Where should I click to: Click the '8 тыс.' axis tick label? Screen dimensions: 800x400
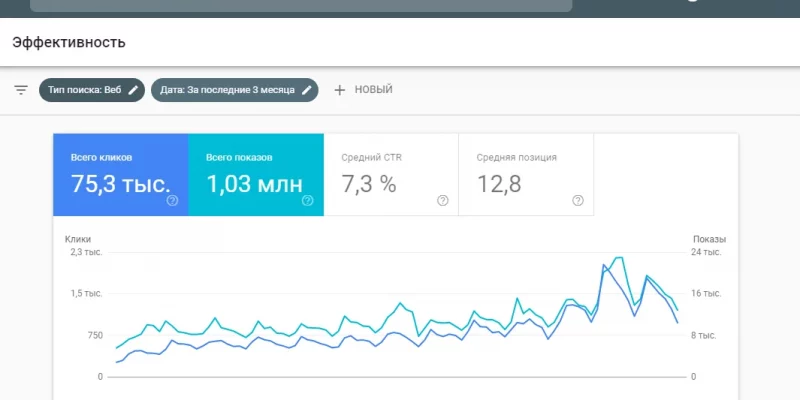[704, 336]
